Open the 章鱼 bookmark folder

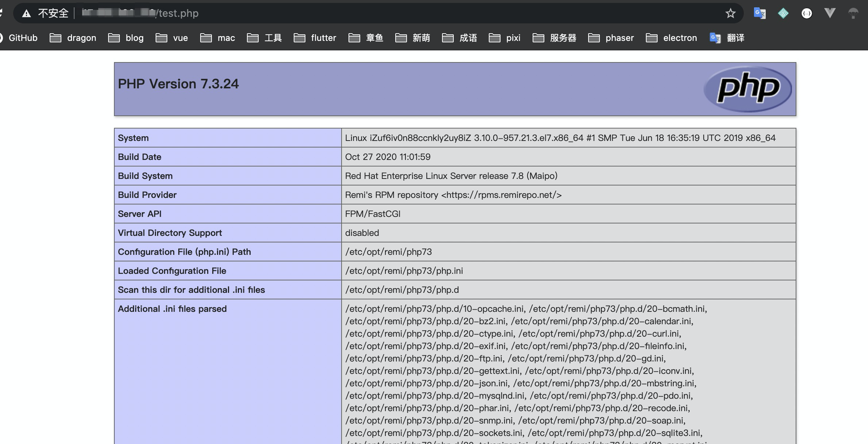[366, 38]
